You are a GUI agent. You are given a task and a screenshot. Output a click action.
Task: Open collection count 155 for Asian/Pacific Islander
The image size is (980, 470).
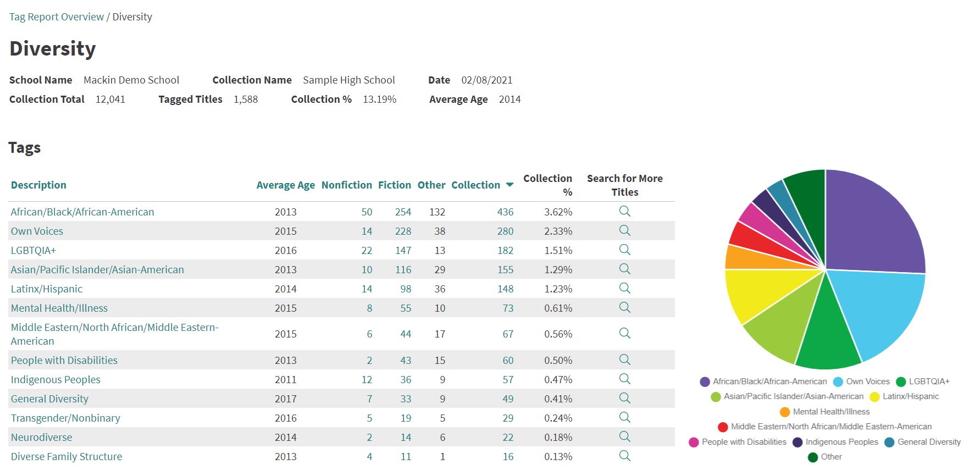click(x=505, y=270)
